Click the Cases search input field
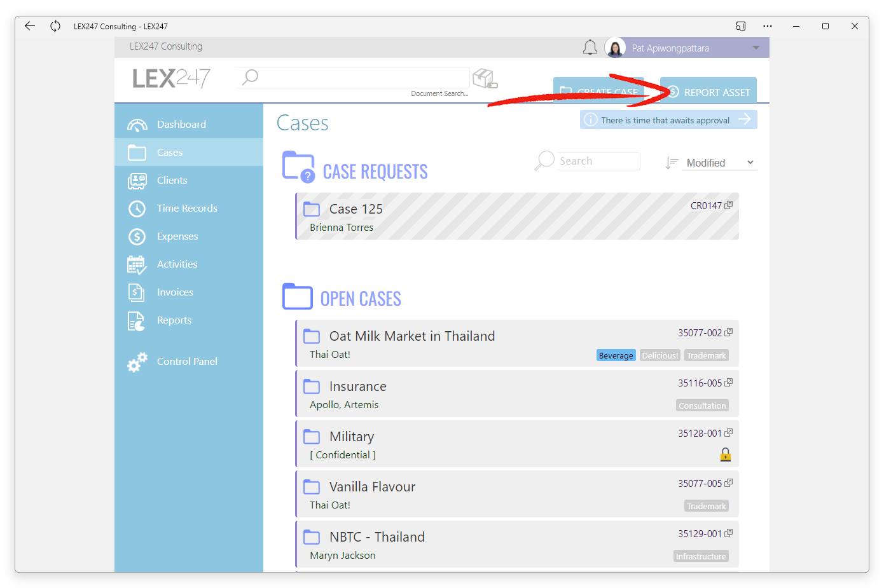The width and height of the screenshot is (884, 588). click(598, 161)
